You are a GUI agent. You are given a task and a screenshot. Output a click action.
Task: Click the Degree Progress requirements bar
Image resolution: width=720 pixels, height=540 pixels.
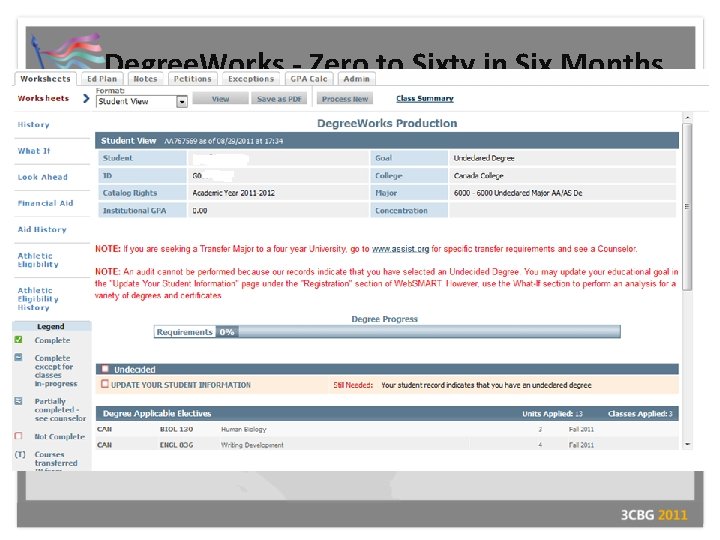tap(387, 332)
